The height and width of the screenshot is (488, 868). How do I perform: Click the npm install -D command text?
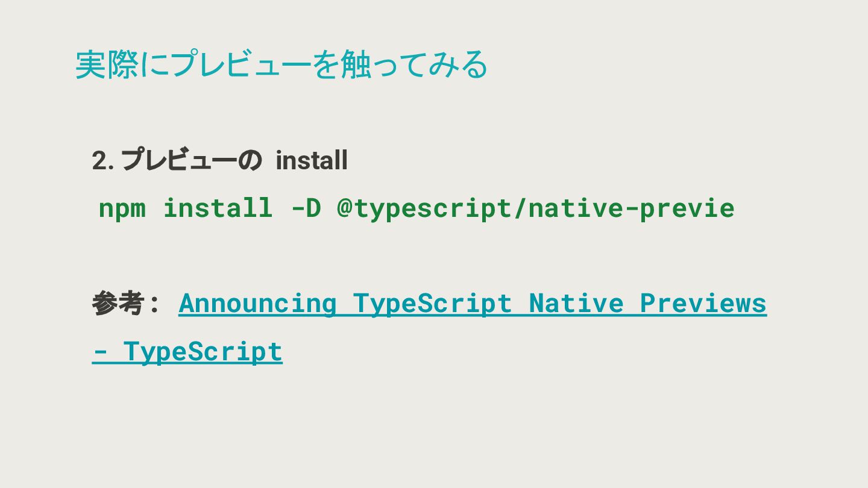tap(417, 208)
